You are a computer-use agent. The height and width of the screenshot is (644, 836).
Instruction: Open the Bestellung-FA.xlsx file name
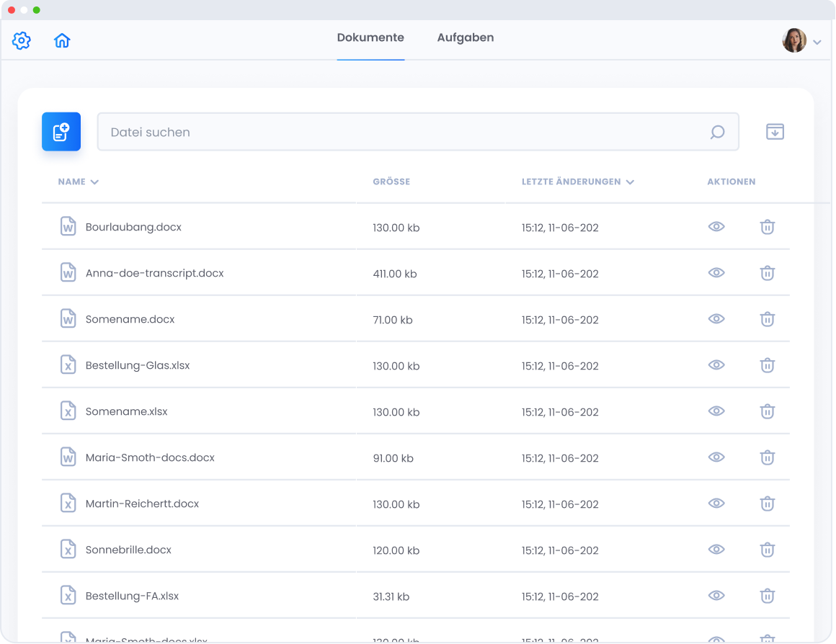tap(132, 596)
